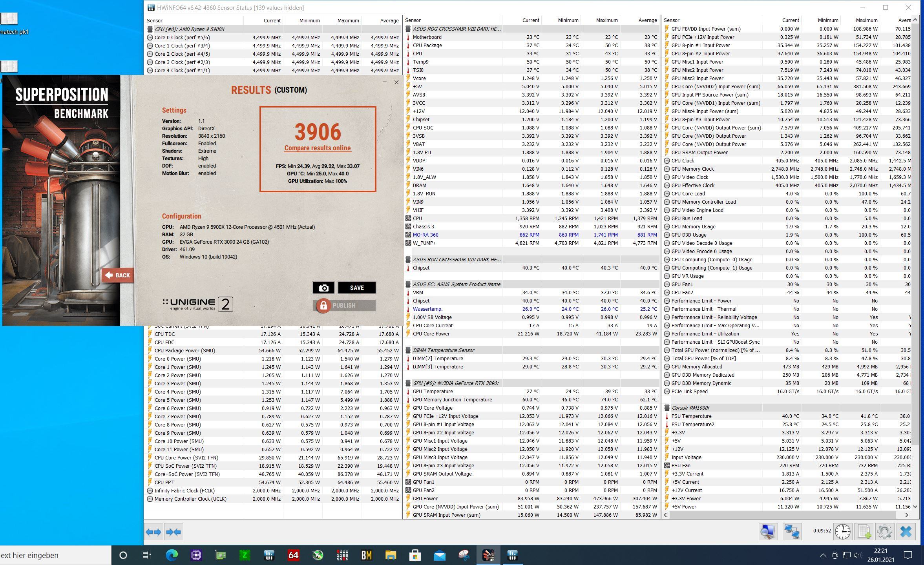This screenshot has height=565, width=924.
Task: Go BACK in Superposition benchmark
Action: [x=118, y=275]
